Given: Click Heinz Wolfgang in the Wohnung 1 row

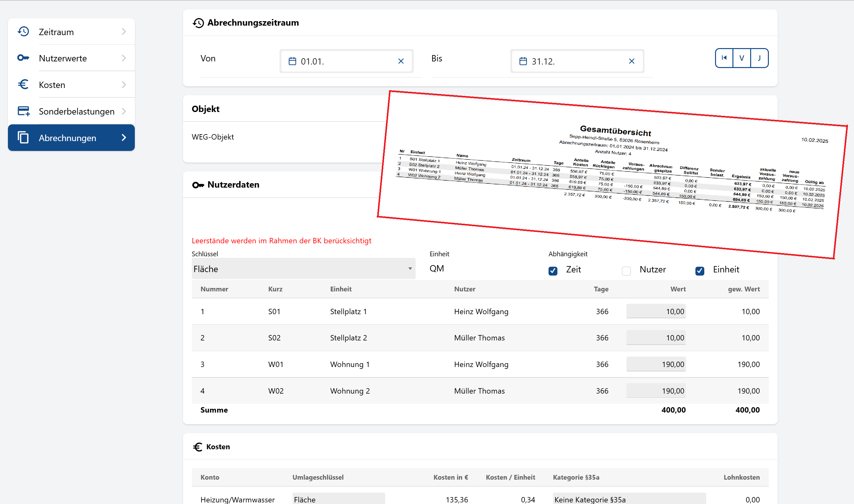Looking at the screenshot, I should 481,364.
